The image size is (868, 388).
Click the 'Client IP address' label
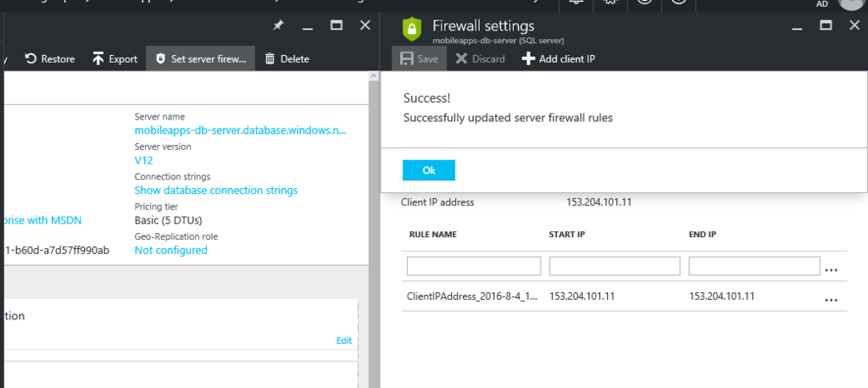click(437, 202)
